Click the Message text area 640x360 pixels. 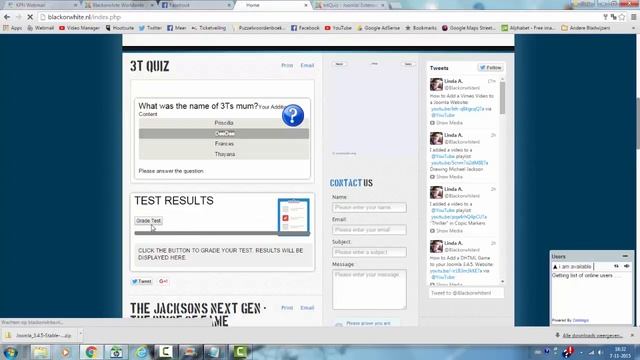point(369,289)
